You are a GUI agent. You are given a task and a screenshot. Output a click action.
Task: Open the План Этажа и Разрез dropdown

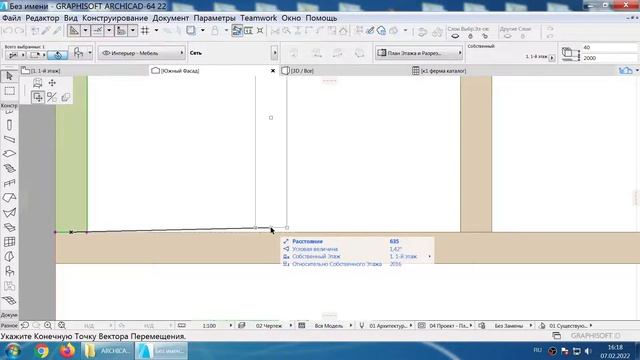coord(419,53)
